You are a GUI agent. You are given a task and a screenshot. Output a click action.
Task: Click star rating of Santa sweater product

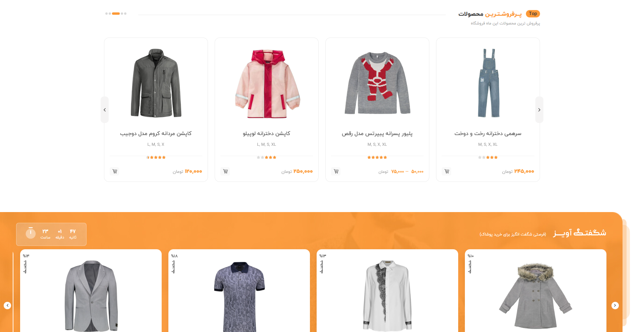point(377,157)
